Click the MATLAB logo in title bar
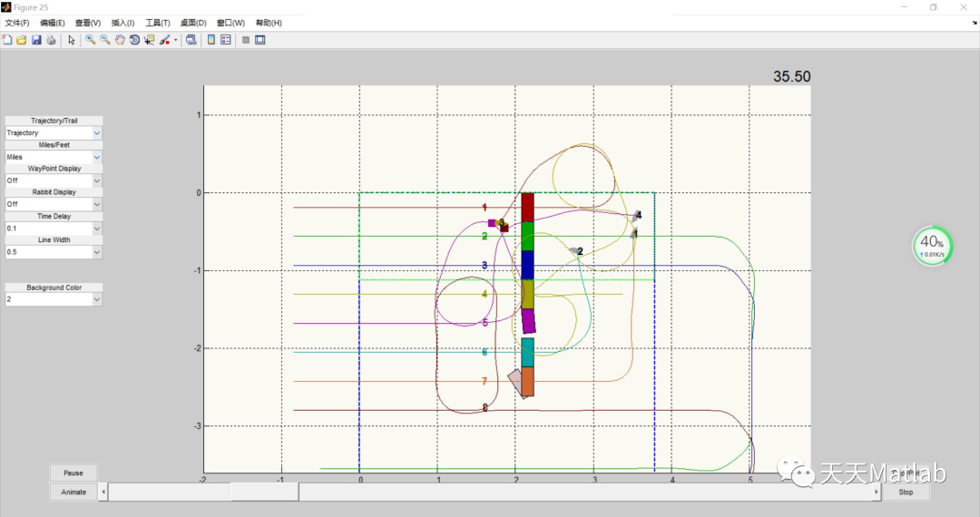The height and width of the screenshot is (517, 980). pos(6,7)
